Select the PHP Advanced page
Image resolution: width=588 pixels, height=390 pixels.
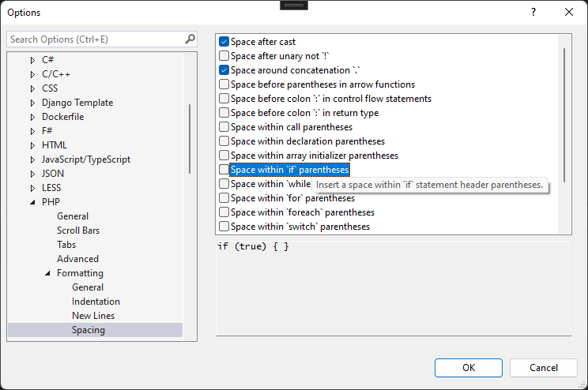pyautogui.click(x=77, y=259)
